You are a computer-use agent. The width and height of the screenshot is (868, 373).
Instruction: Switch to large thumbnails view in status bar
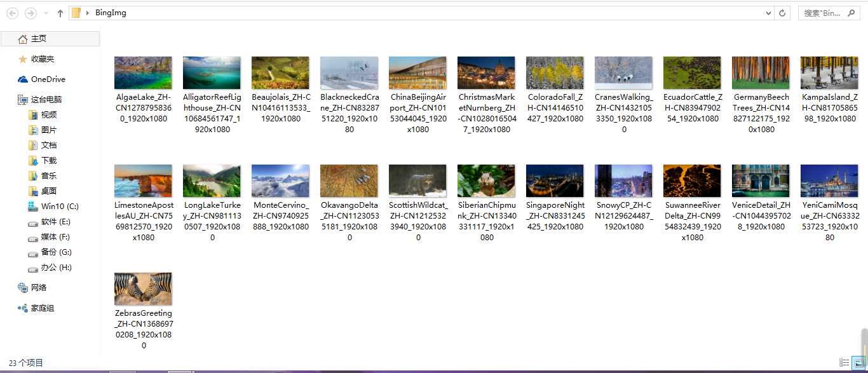pyautogui.click(x=858, y=363)
